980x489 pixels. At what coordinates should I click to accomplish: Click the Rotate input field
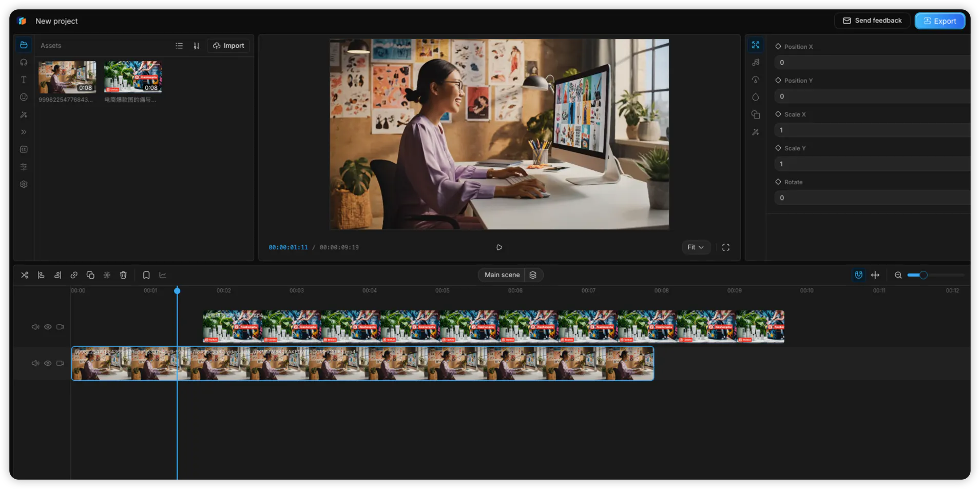click(x=872, y=198)
